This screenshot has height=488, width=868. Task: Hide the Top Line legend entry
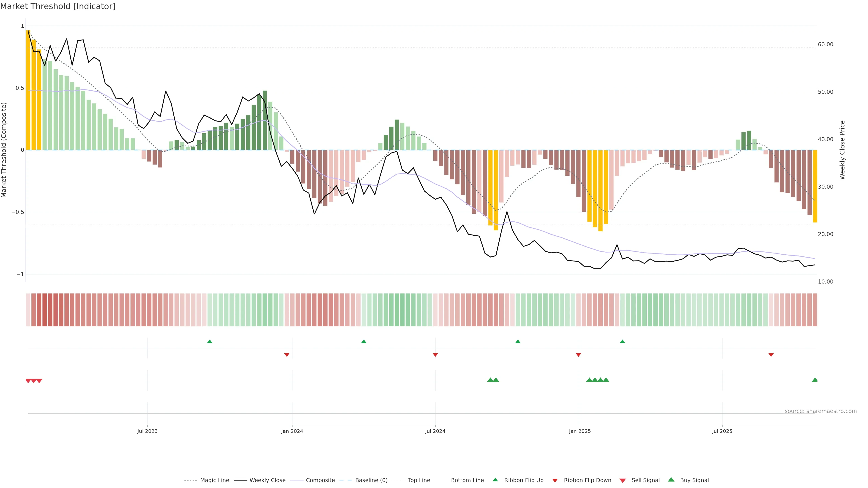(x=419, y=480)
